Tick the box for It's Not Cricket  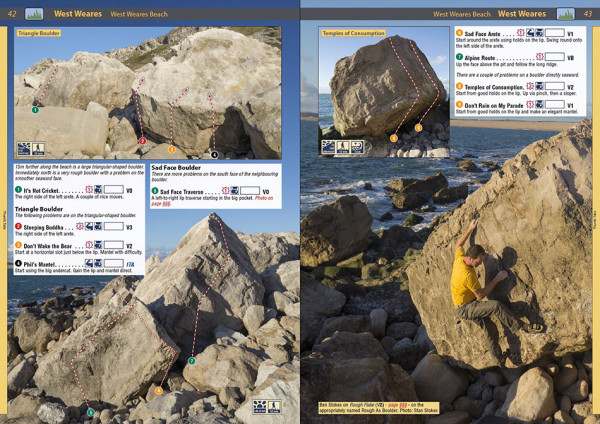[x=114, y=189]
